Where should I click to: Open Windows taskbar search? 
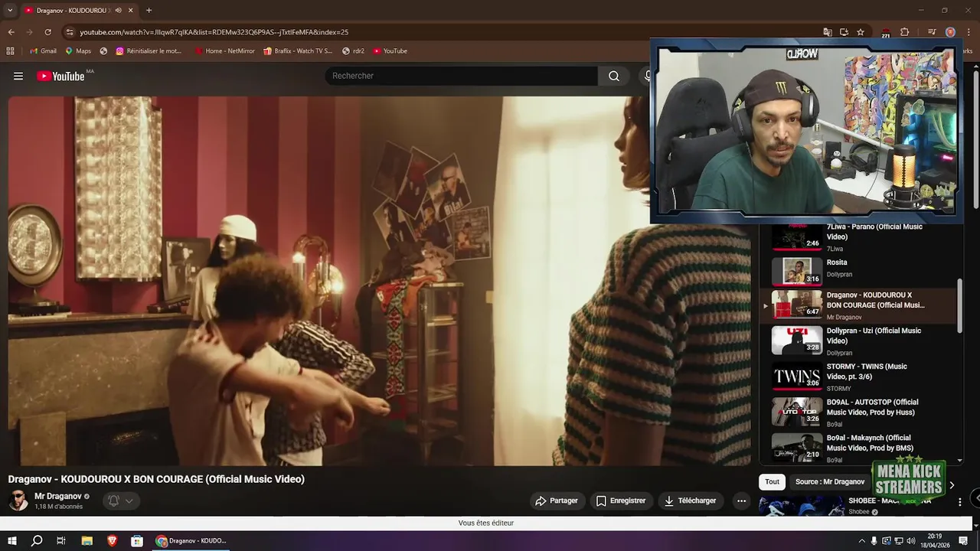pos(37,541)
